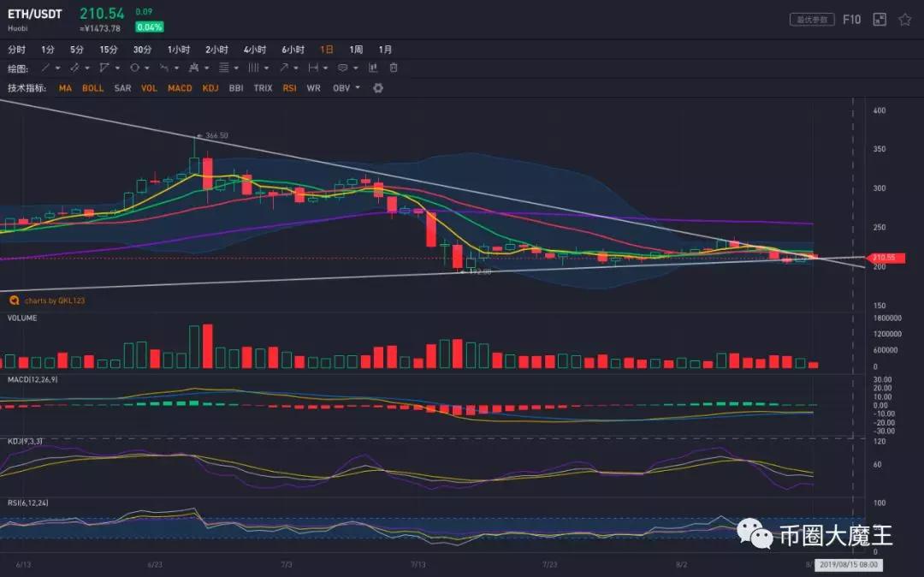The image size is (924, 577).
Task: Add ETH/USDT to favorites star
Action: [x=905, y=20]
